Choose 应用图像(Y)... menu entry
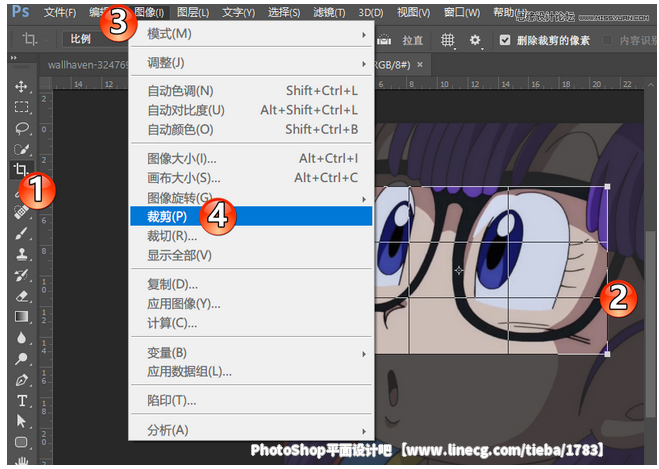The width and height of the screenshot is (659, 469). point(251,304)
